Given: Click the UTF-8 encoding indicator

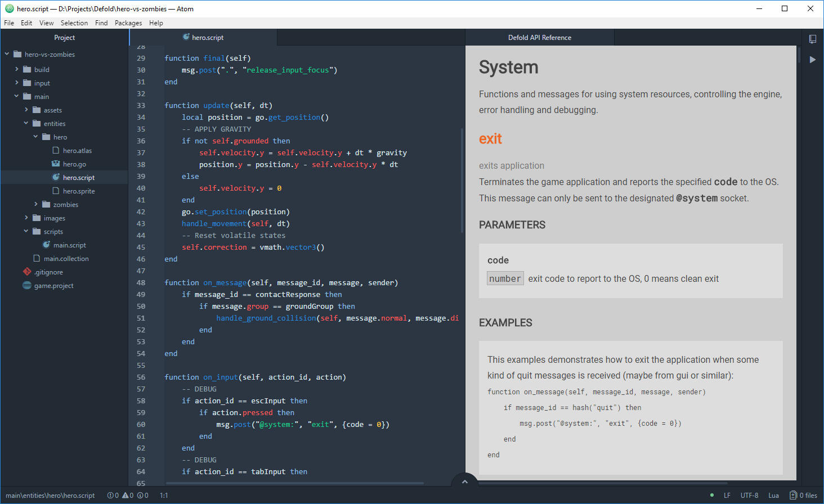Looking at the screenshot, I should pyautogui.click(x=749, y=495).
